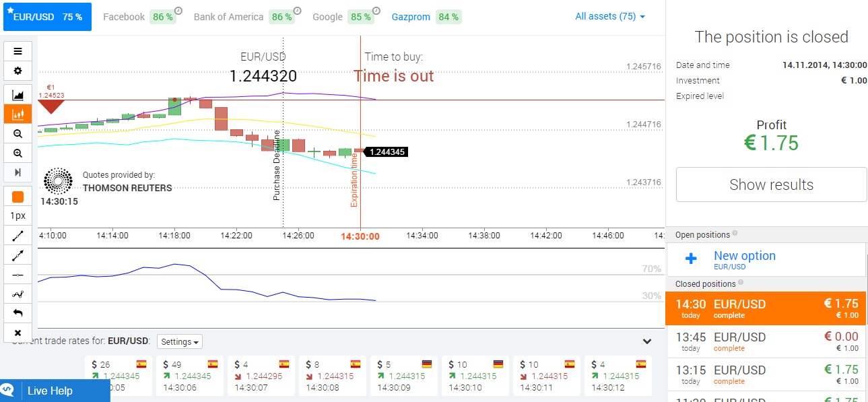Image resolution: width=868 pixels, height=402 pixels.
Task: Collapse the current trade rates panel
Action: coord(647,341)
